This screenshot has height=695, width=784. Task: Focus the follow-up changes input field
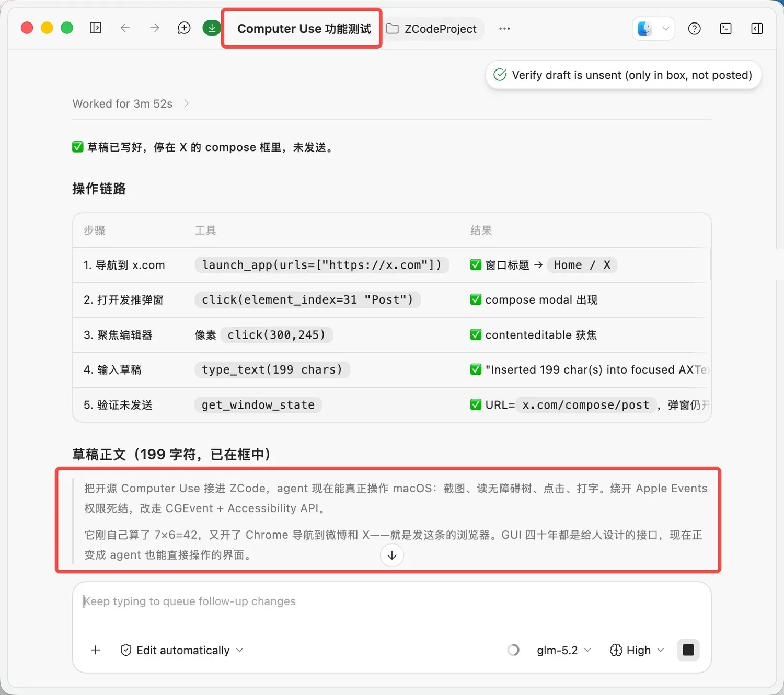point(392,601)
